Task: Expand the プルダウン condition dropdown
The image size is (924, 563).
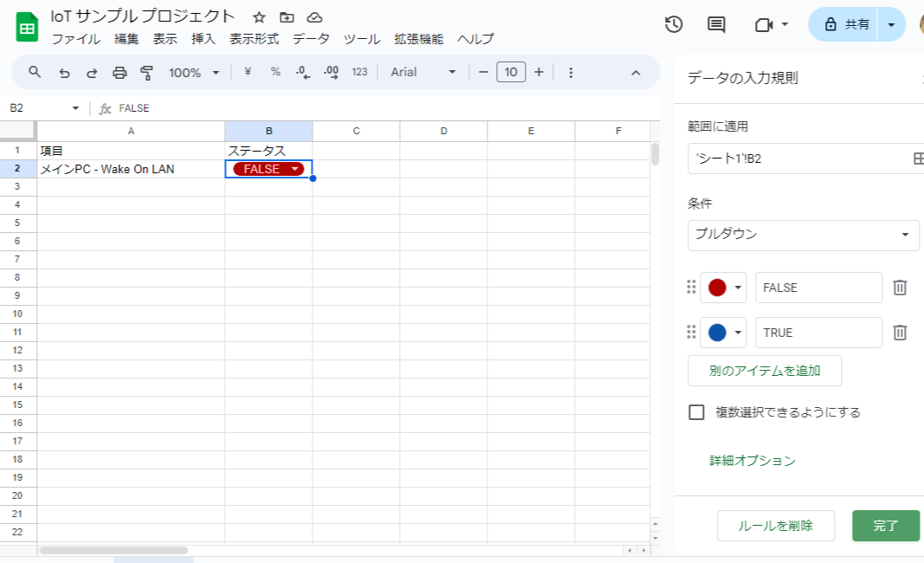Action: coord(804,235)
